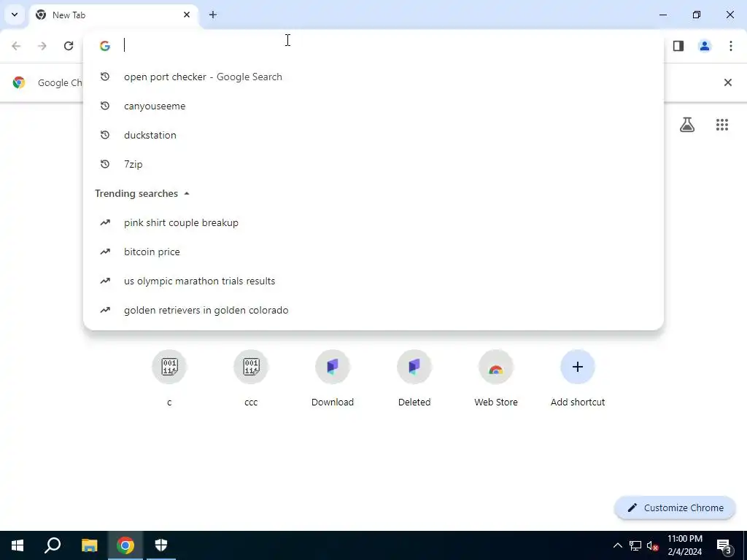747x560 pixels.
Task: Open the tab search dropdown arrow
Action: [15, 15]
